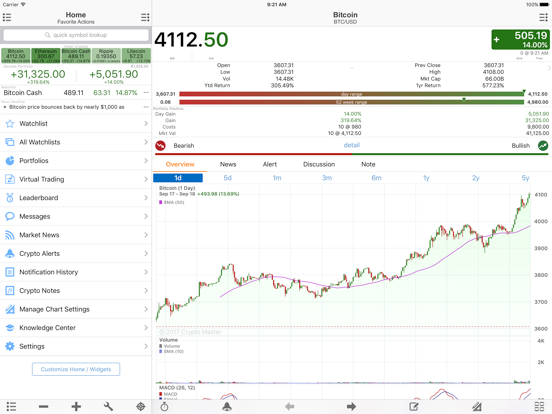Viewport: 552px width, 414px height.
Task: Focus the quick symbol lookup field
Action: (76, 35)
